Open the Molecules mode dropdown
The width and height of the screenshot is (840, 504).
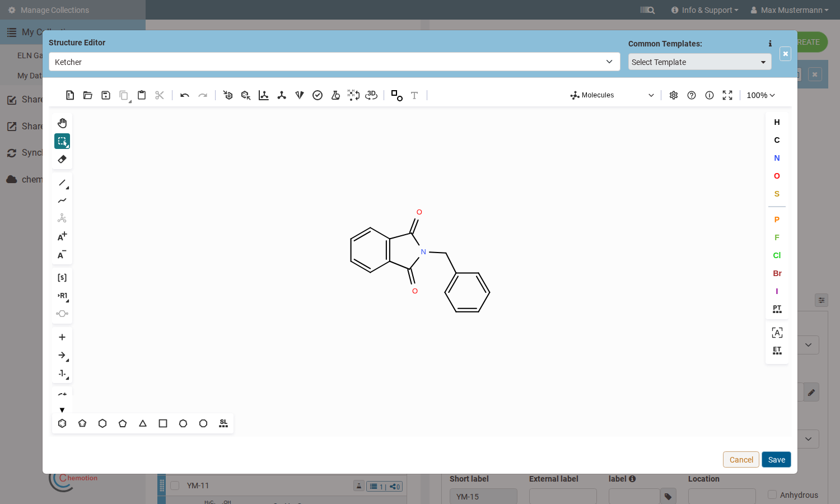pyautogui.click(x=613, y=95)
